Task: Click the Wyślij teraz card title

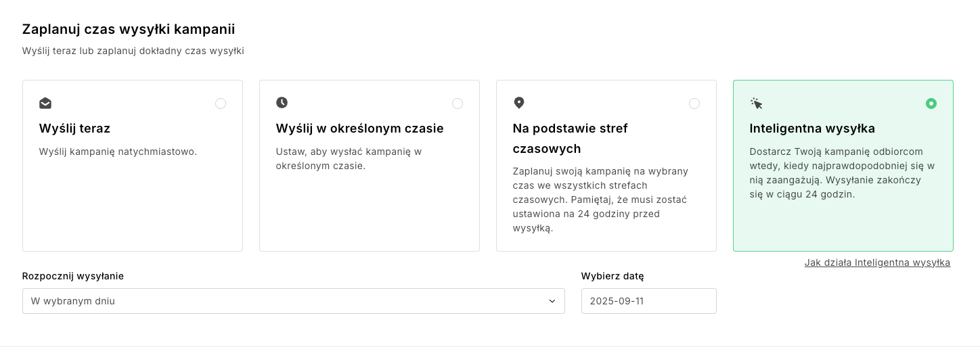Action: click(74, 129)
